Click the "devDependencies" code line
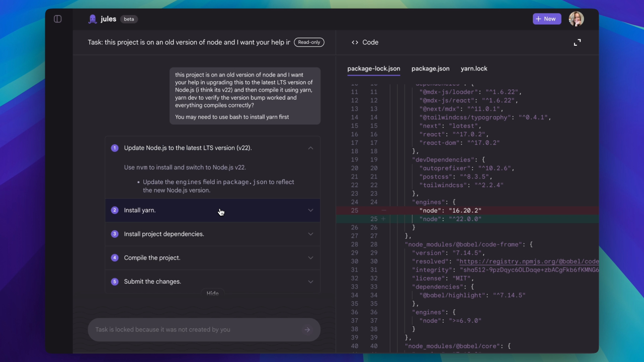Screen dimensions: 644x362 pyautogui.click(x=448, y=159)
